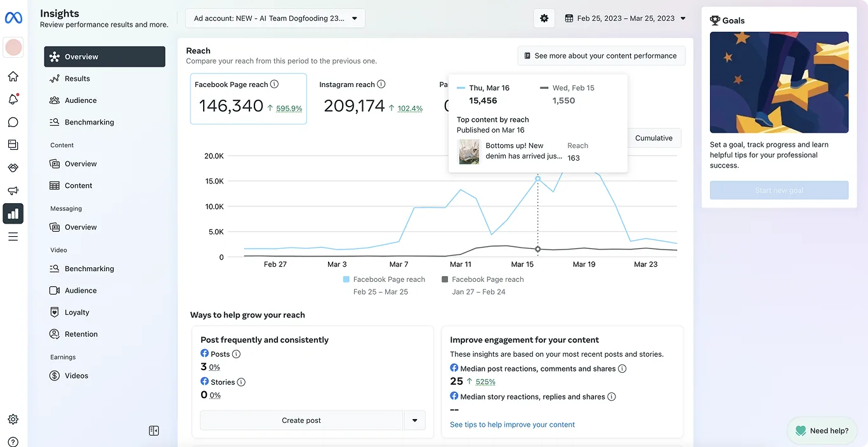868x447 pixels.
Task: Expand the arrow next to Create post
Action: pos(414,420)
